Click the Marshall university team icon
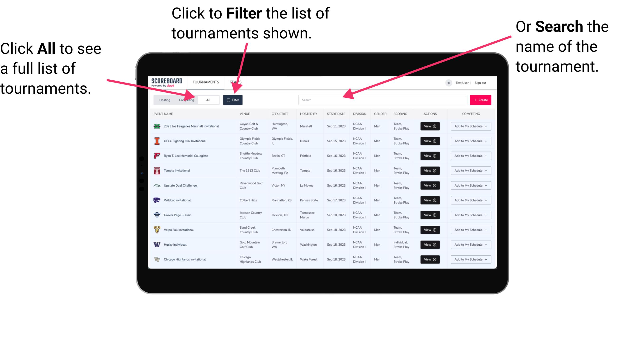Viewport: 644px width, 346px height. [x=157, y=126]
